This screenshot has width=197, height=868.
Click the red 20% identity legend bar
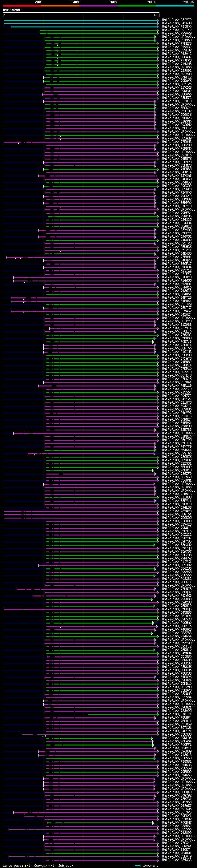pyautogui.click(x=22, y=6)
